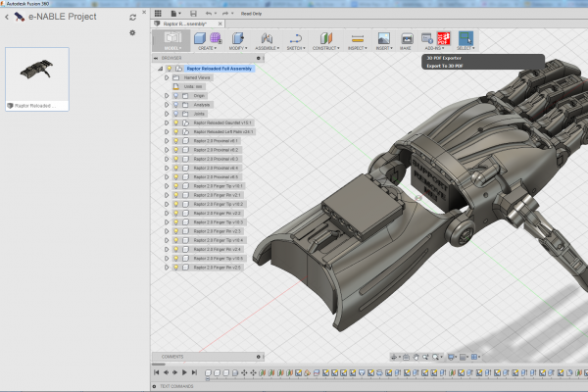Expand the Named Views folder

pyautogui.click(x=167, y=77)
